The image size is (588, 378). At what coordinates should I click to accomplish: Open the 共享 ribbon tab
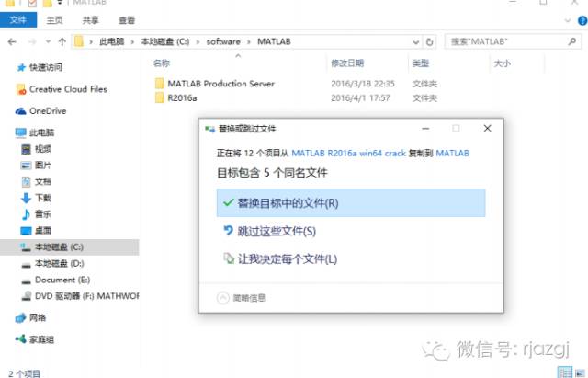point(91,18)
